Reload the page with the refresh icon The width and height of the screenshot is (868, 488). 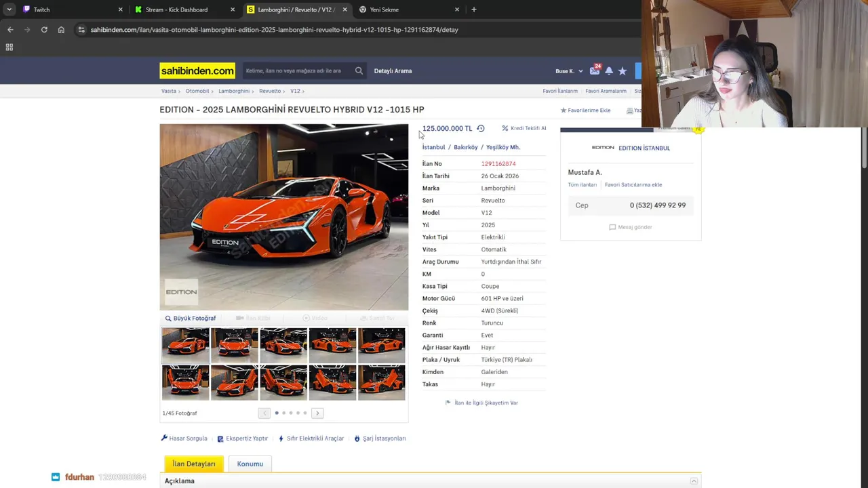pyautogui.click(x=44, y=30)
